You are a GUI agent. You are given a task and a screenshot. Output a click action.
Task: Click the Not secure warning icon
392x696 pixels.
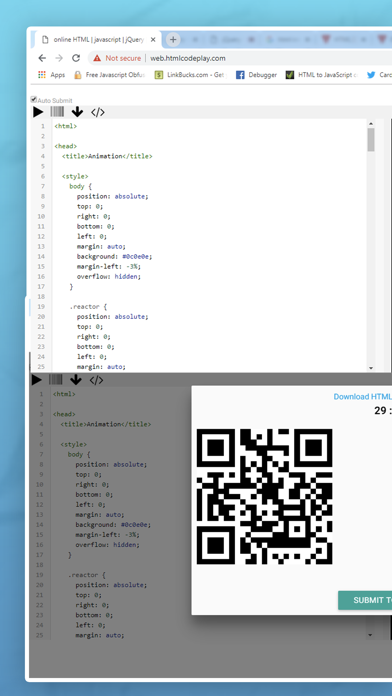tap(97, 58)
